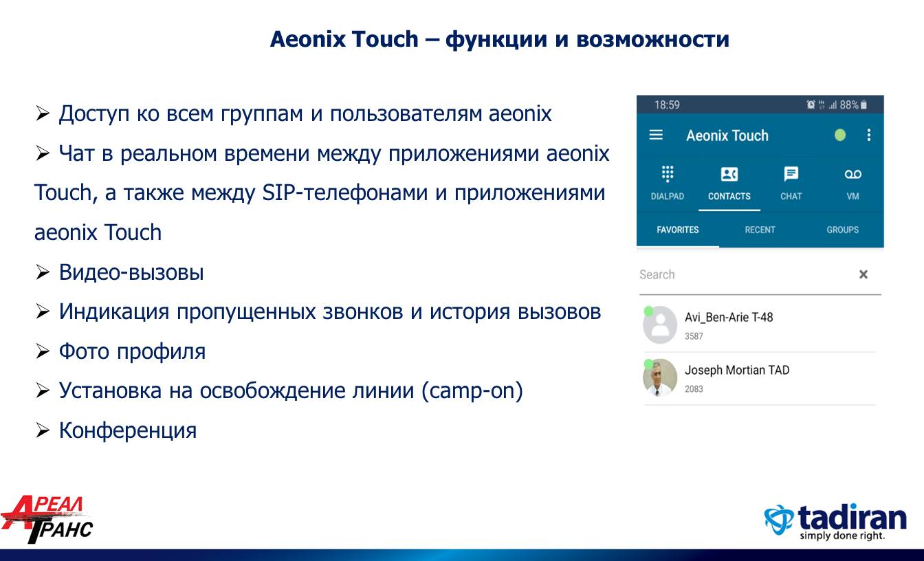Open the three-dot overflow menu
Screen dimensions: 924x561
(x=869, y=135)
